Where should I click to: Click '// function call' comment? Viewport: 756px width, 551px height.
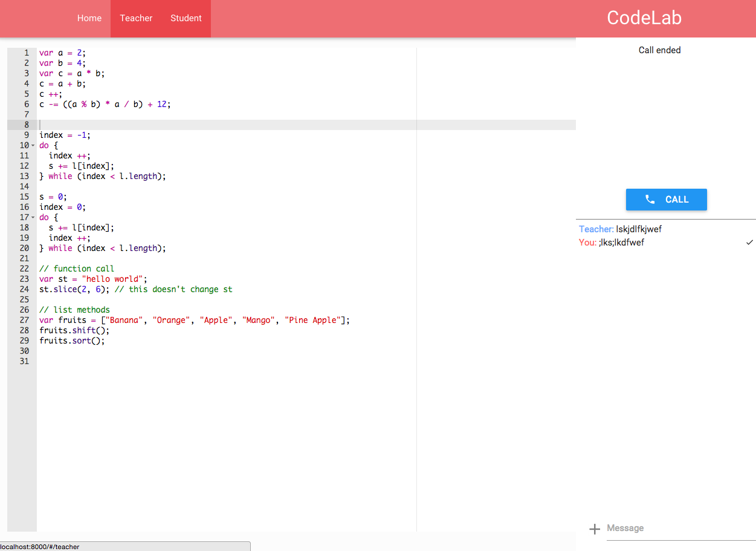click(x=77, y=269)
